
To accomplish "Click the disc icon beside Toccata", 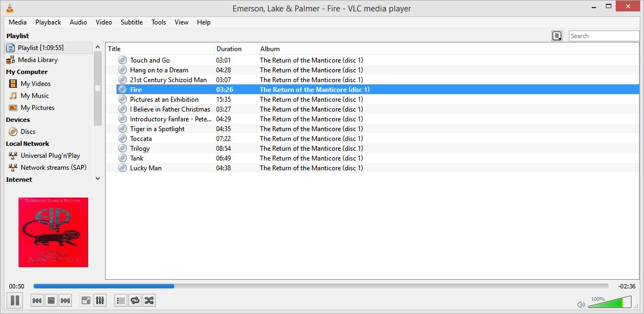I will (x=122, y=139).
